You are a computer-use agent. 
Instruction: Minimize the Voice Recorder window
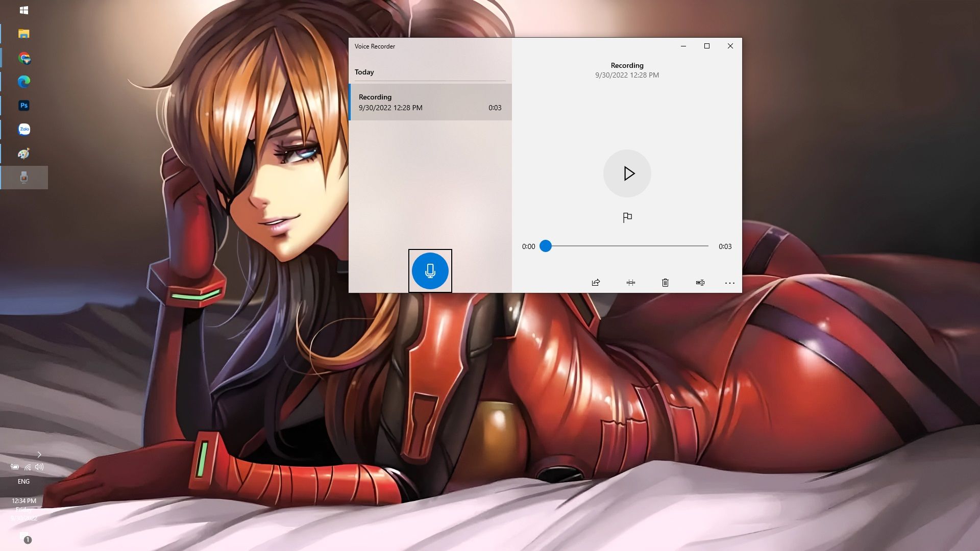tap(683, 46)
